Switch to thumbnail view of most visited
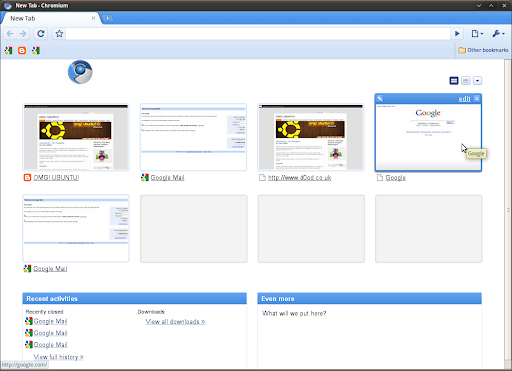This screenshot has height=371, width=512. point(454,81)
